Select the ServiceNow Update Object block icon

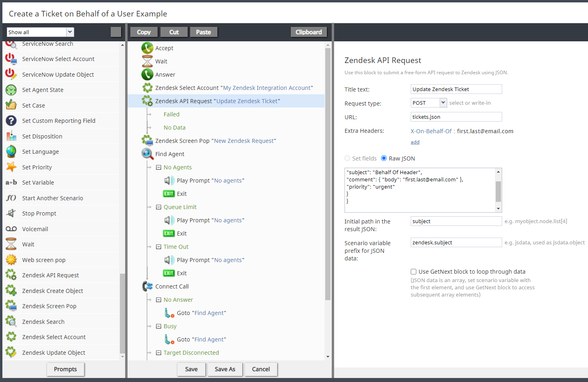(x=11, y=74)
